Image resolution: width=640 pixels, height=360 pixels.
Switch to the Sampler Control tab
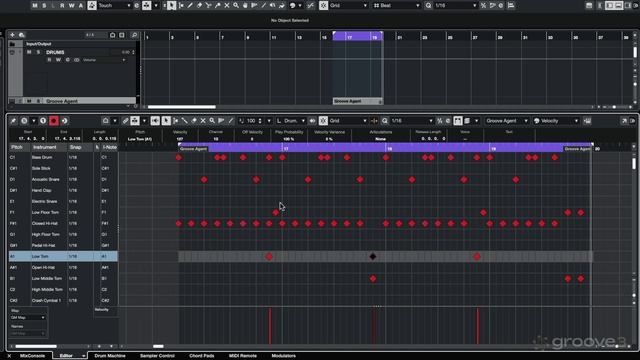pos(157,356)
